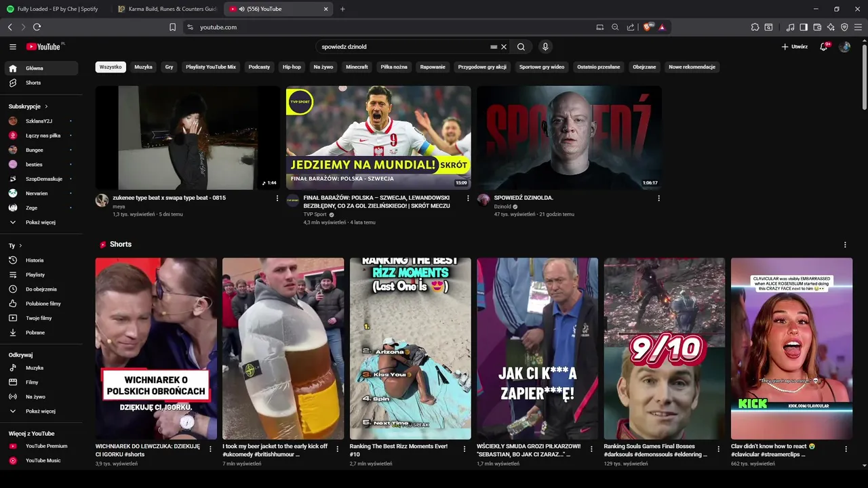
Task: Open the account avatar menu
Action: 844,47
